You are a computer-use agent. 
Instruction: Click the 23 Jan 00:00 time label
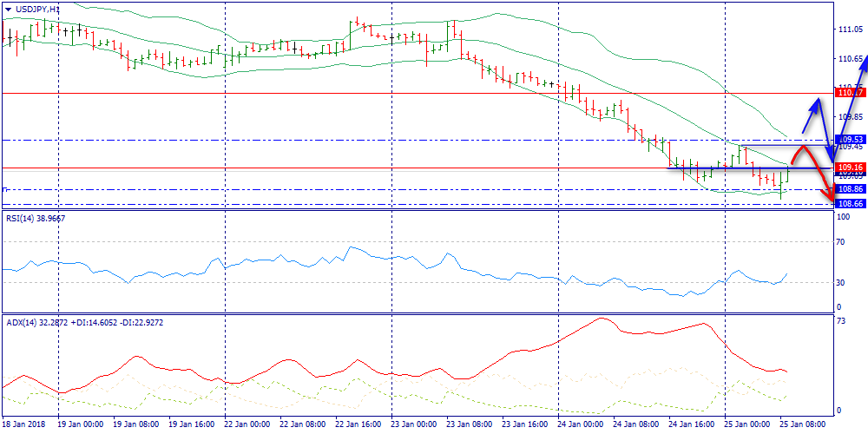(412, 424)
